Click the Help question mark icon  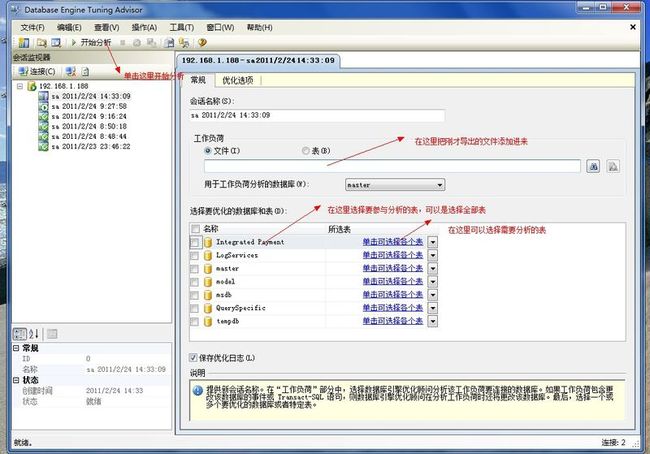(x=202, y=42)
